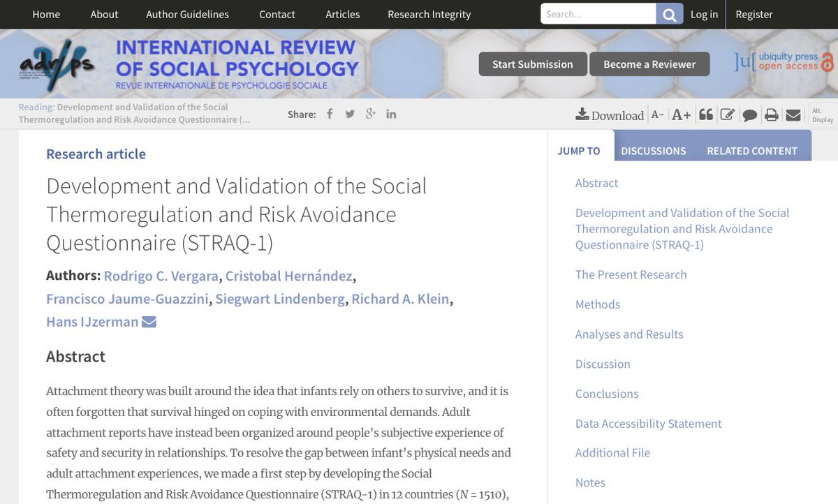Select the JUMP TO tab

pyautogui.click(x=579, y=150)
